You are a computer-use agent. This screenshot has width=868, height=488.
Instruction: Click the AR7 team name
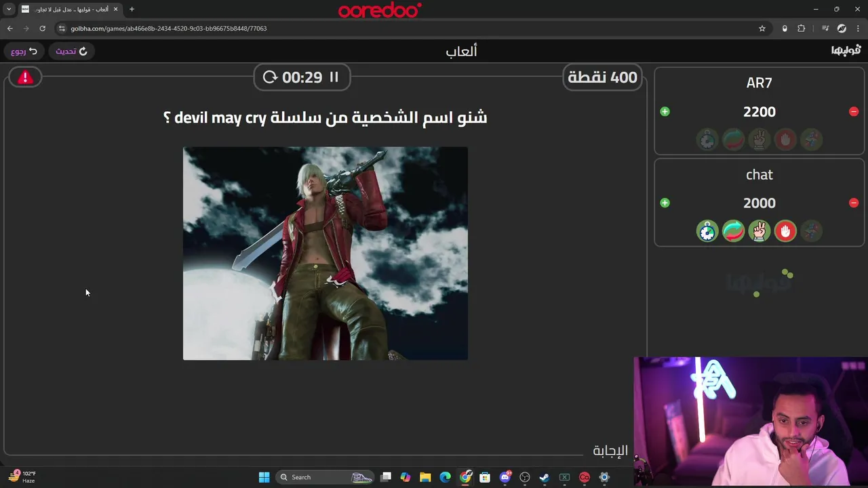click(x=759, y=83)
